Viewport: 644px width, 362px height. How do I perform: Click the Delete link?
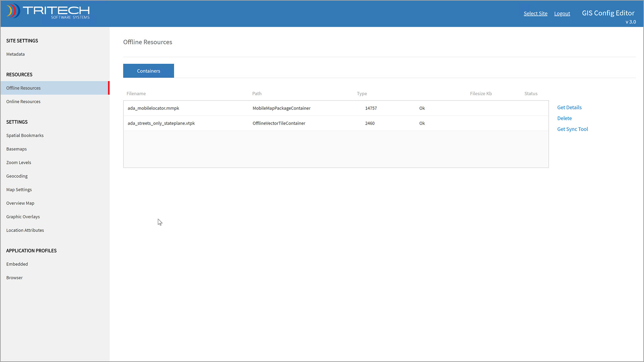tap(565, 118)
